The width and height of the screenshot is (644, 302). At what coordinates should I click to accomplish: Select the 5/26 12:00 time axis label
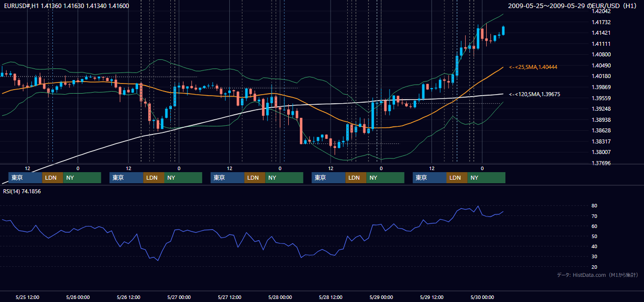tap(128, 297)
